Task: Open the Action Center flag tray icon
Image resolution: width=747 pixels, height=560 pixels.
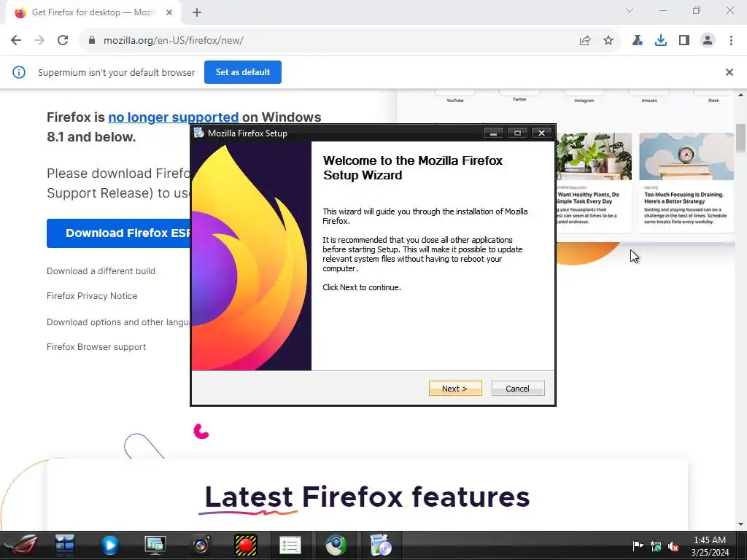Action: 638,545
